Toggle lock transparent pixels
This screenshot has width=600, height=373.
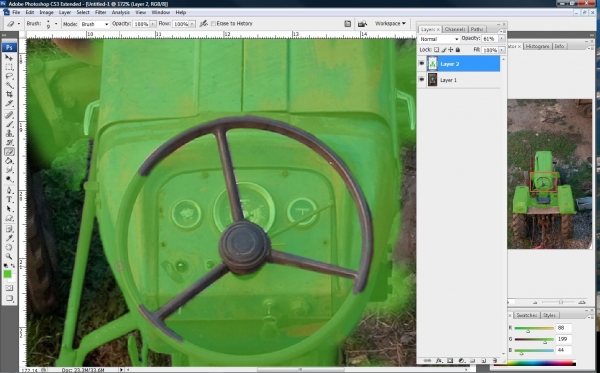[436, 50]
